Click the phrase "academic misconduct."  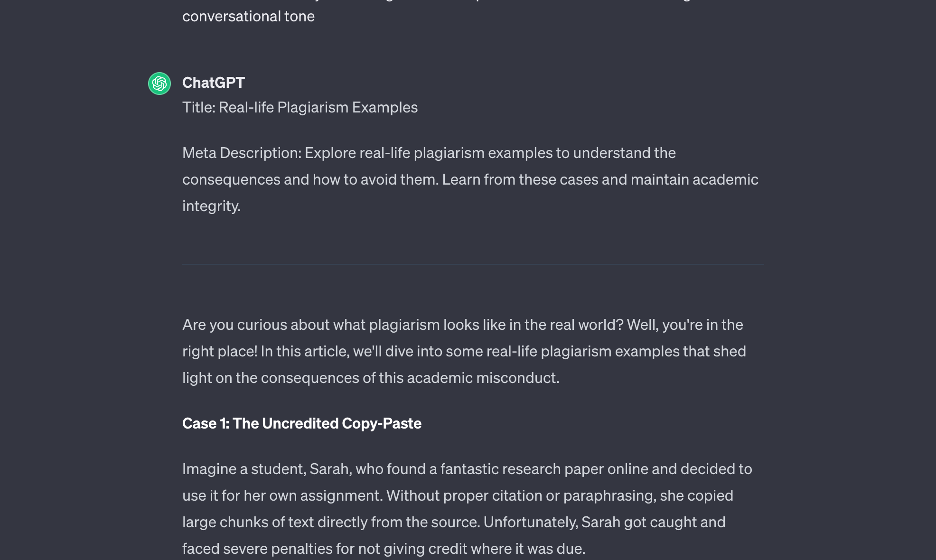coord(483,378)
